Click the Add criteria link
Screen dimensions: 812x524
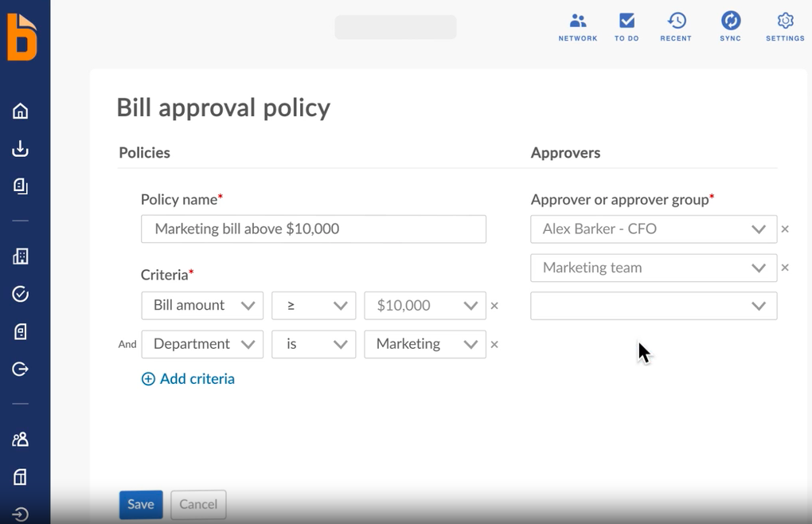pyautogui.click(x=197, y=379)
